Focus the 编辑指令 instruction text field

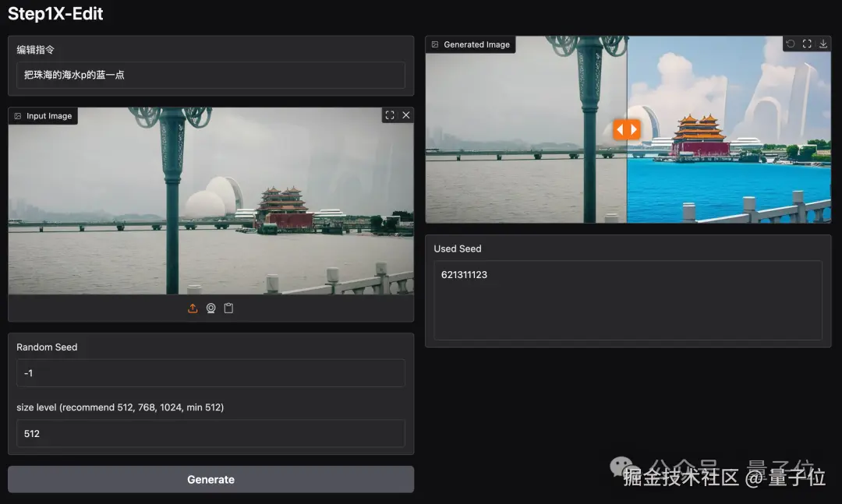tap(211, 75)
